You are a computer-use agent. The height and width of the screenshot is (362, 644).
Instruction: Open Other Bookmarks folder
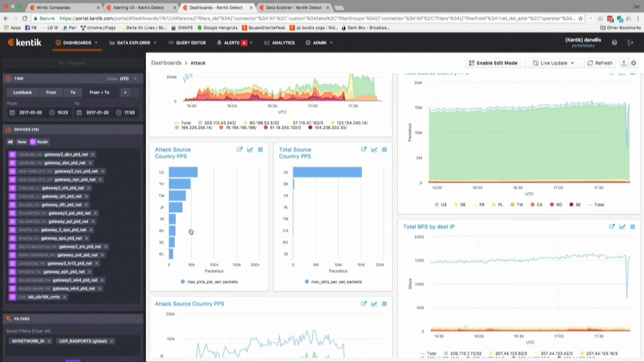620,28
